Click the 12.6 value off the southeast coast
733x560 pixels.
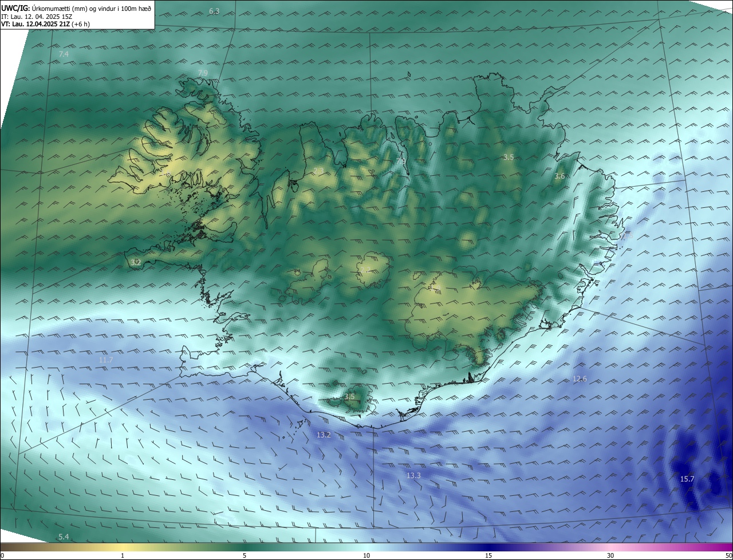pyautogui.click(x=580, y=379)
